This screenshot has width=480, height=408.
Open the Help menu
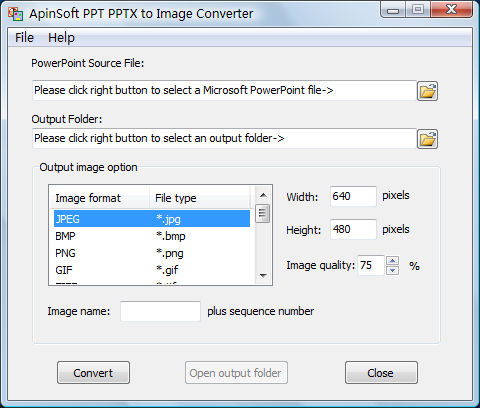click(61, 37)
